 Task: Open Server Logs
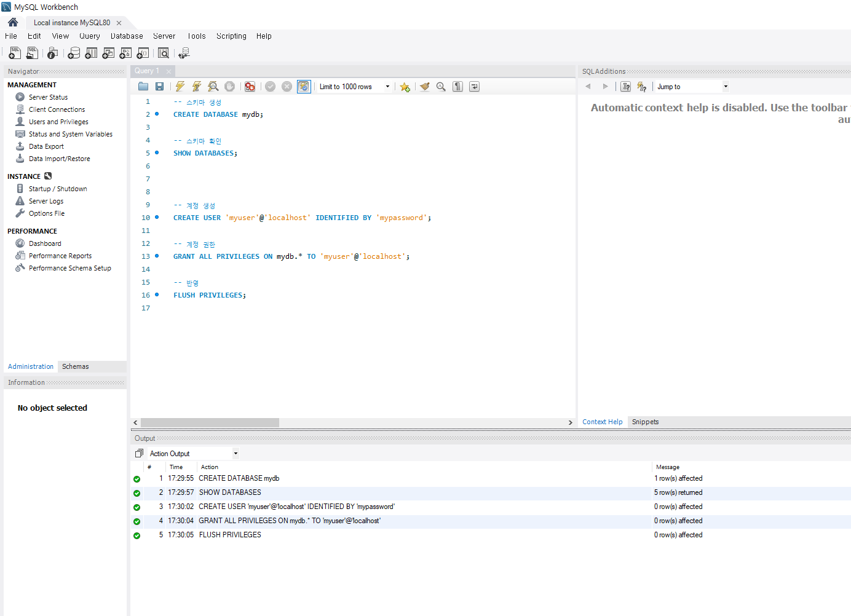[x=46, y=201]
